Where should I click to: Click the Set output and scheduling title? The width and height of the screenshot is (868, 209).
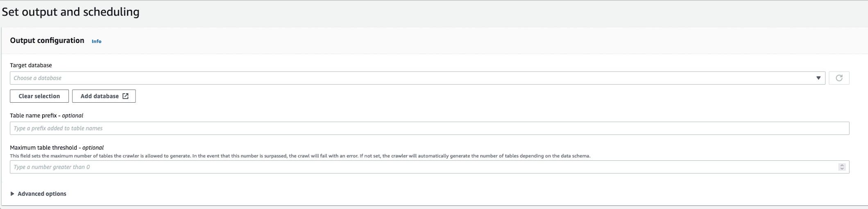click(x=70, y=12)
